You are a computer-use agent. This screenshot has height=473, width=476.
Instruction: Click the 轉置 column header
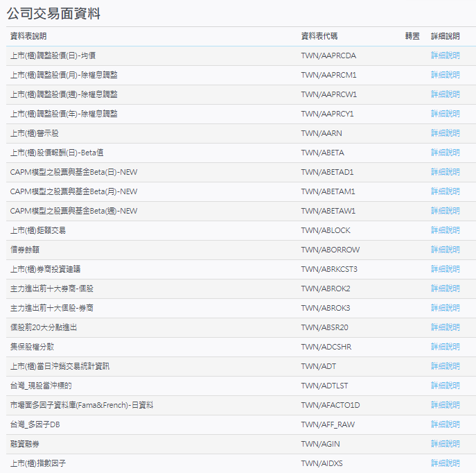tap(412, 36)
